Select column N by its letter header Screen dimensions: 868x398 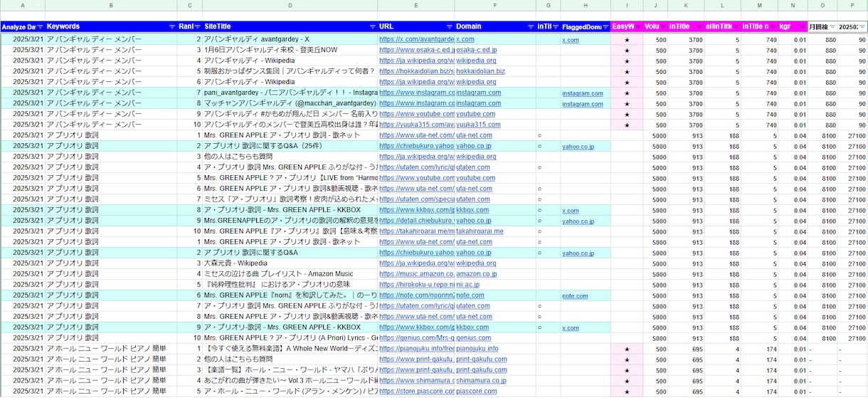click(793, 6)
